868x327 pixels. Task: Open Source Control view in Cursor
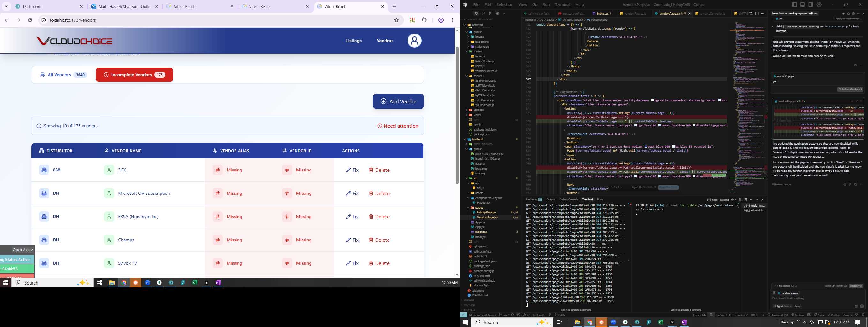click(490, 13)
